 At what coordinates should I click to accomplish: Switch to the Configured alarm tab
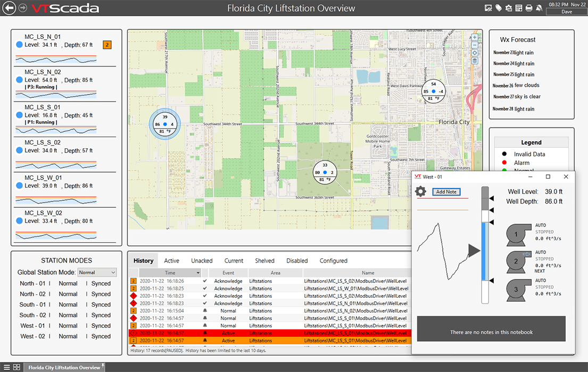pos(333,261)
